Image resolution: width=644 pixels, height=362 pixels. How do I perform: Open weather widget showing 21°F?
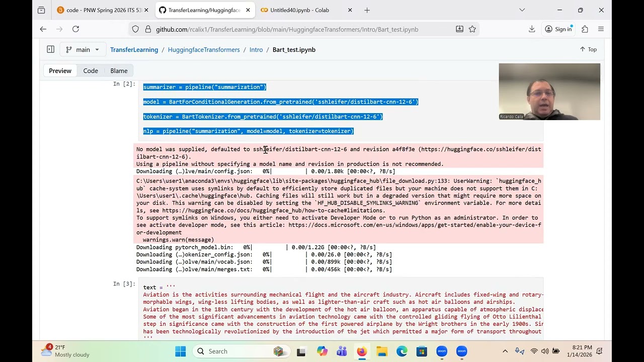click(65, 351)
